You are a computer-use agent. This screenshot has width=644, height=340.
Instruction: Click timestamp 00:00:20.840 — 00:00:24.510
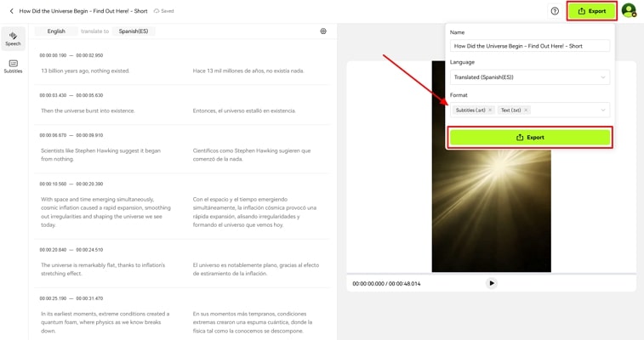pos(71,249)
